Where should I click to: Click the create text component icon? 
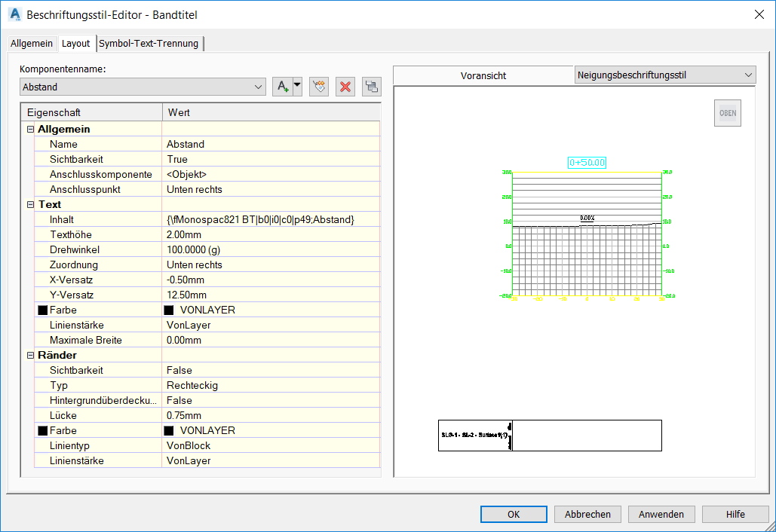tap(282, 87)
